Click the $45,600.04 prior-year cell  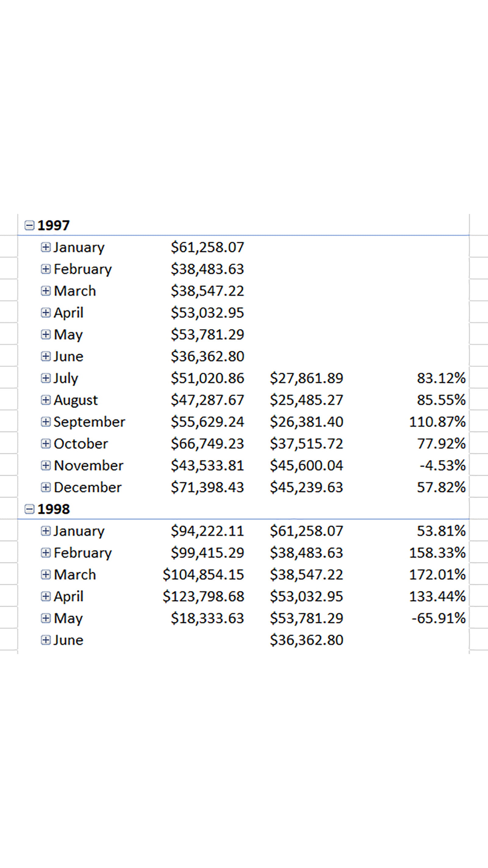point(306,465)
